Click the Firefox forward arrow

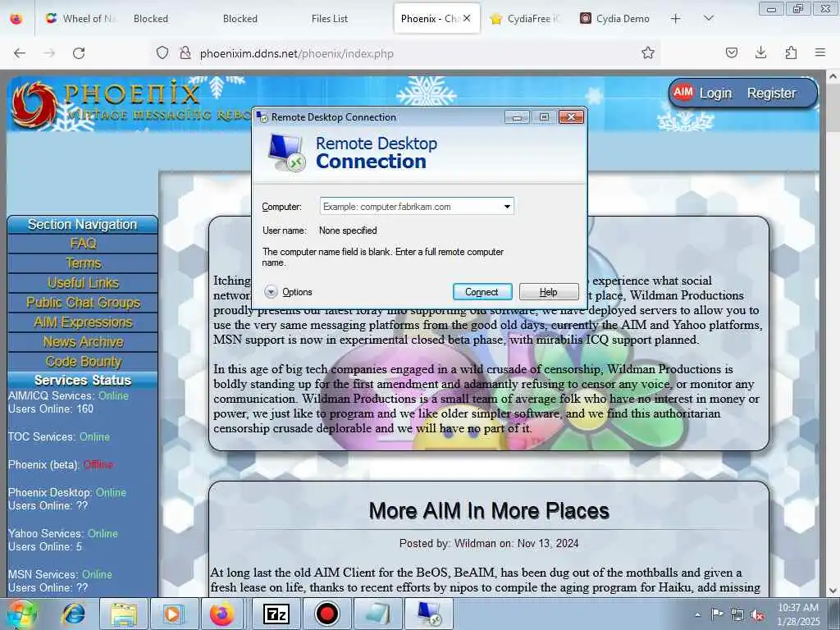click(x=49, y=53)
